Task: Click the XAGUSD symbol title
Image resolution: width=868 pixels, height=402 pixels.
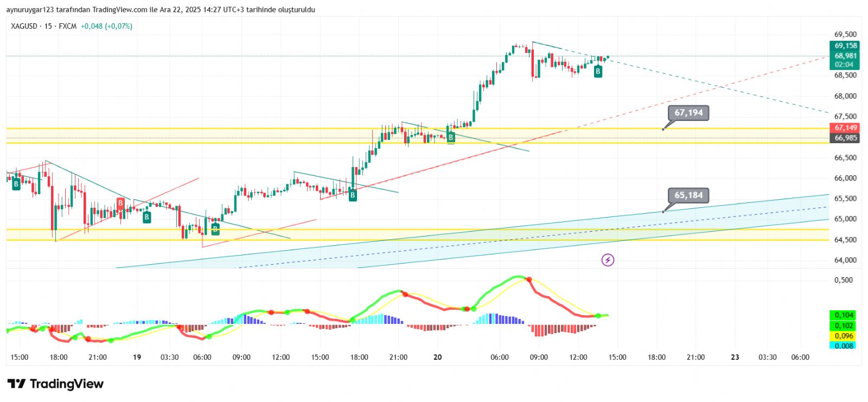Action: (x=24, y=26)
